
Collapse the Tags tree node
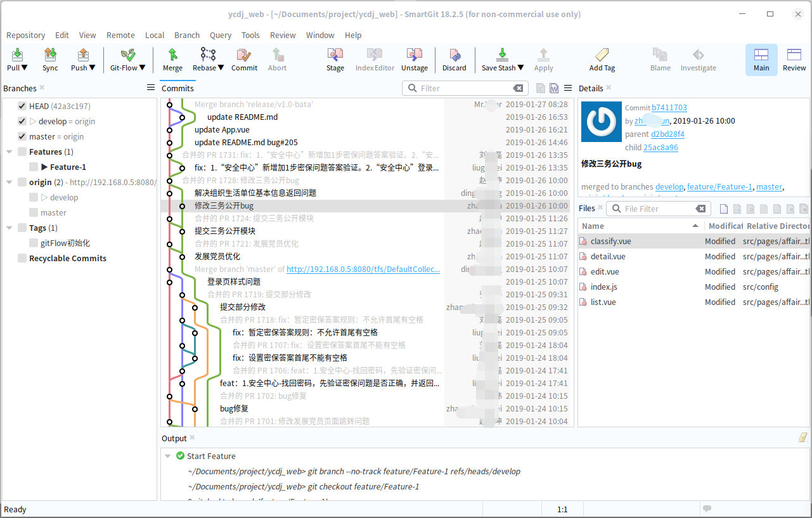tap(10, 228)
